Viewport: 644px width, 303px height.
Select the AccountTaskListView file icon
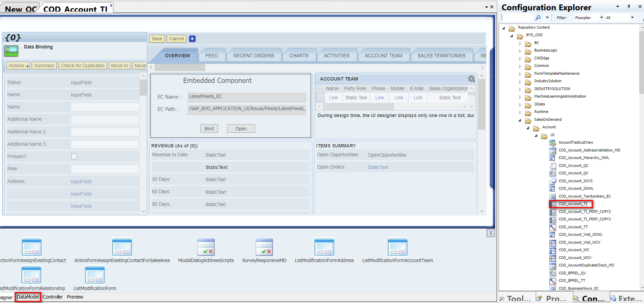(x=552, y=143)
